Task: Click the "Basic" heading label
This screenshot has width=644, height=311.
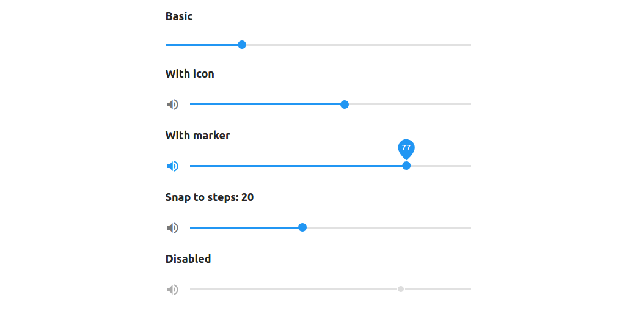Action: coord(179,16)
